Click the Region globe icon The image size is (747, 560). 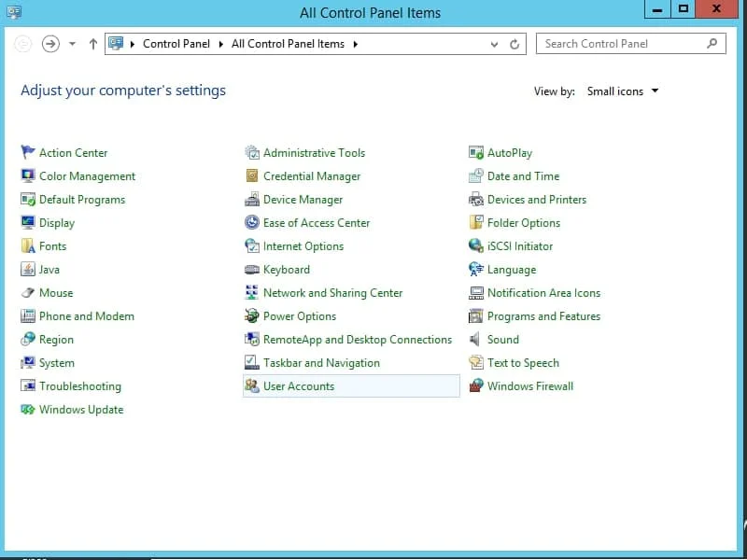(x=28, y=339)
